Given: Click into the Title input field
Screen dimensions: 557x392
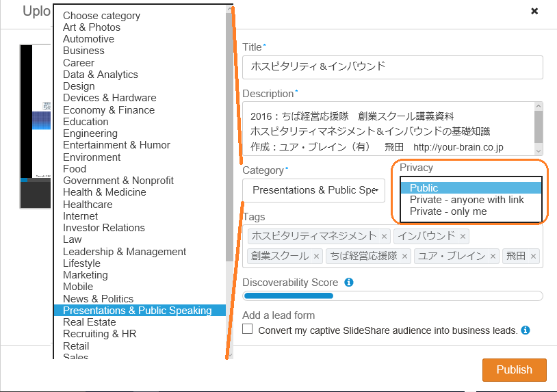Looking at the screenshot, I should 392,67.
